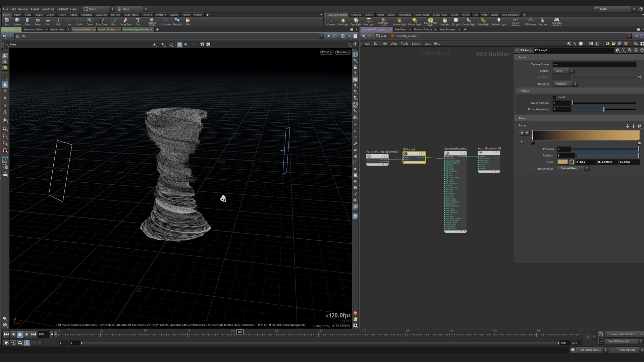Open the Redshift menu
Image resolution: width=644 pixels, height=362 pixels.
(x=62, y=9)
